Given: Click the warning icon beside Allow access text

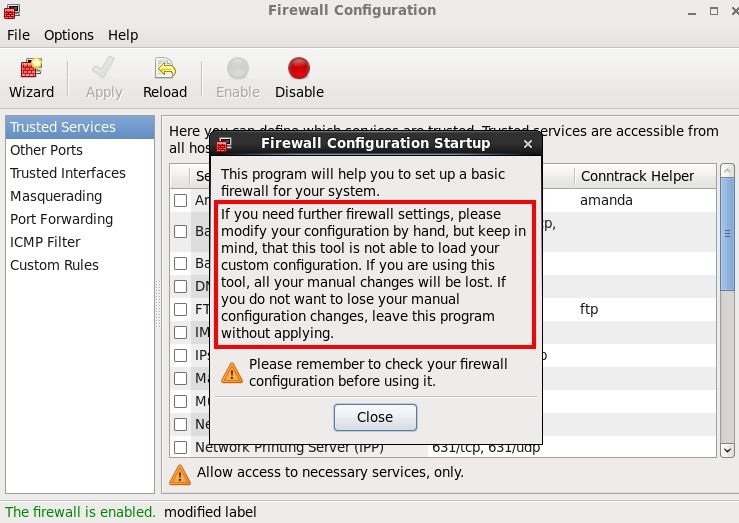Looking at the screenshot, I should pos(180,475).
